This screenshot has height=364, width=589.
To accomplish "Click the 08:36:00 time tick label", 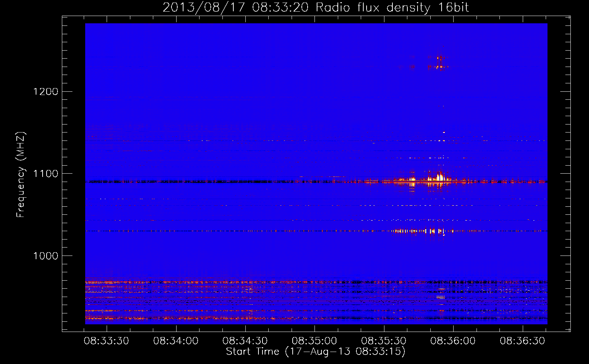I will click(x=453, y=341).
